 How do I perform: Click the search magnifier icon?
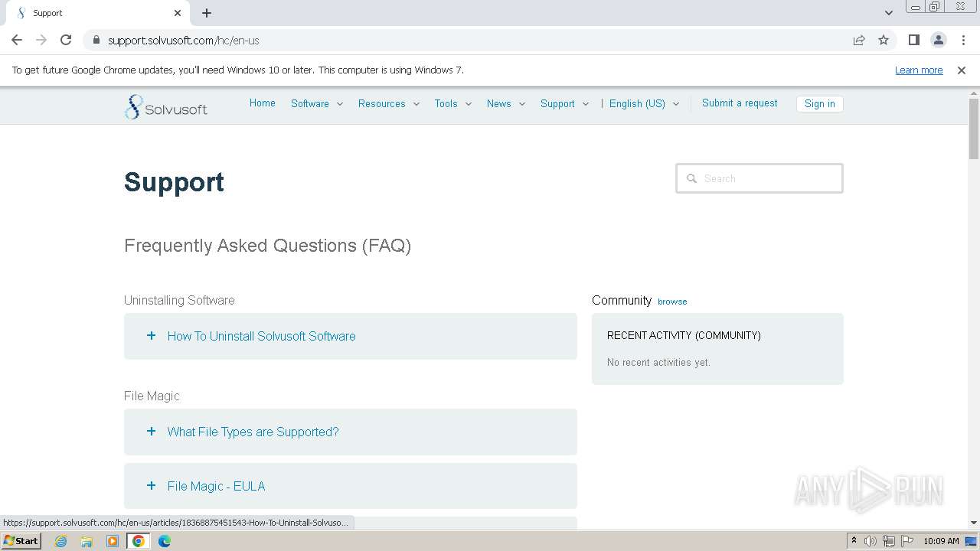click(x=691, y=178)
